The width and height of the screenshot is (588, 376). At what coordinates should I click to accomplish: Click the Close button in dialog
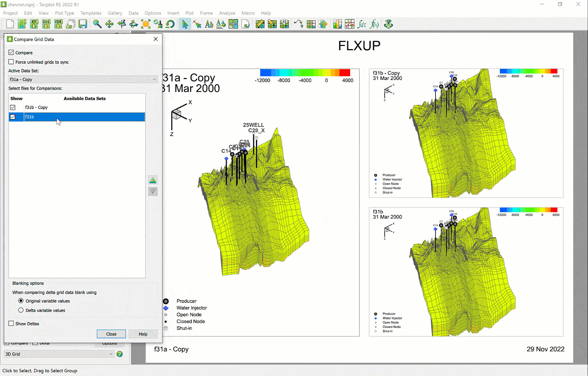click(111, 334)
